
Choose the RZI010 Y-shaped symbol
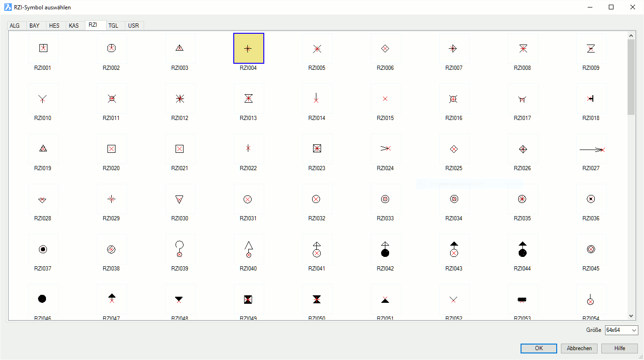click(43, 98)
